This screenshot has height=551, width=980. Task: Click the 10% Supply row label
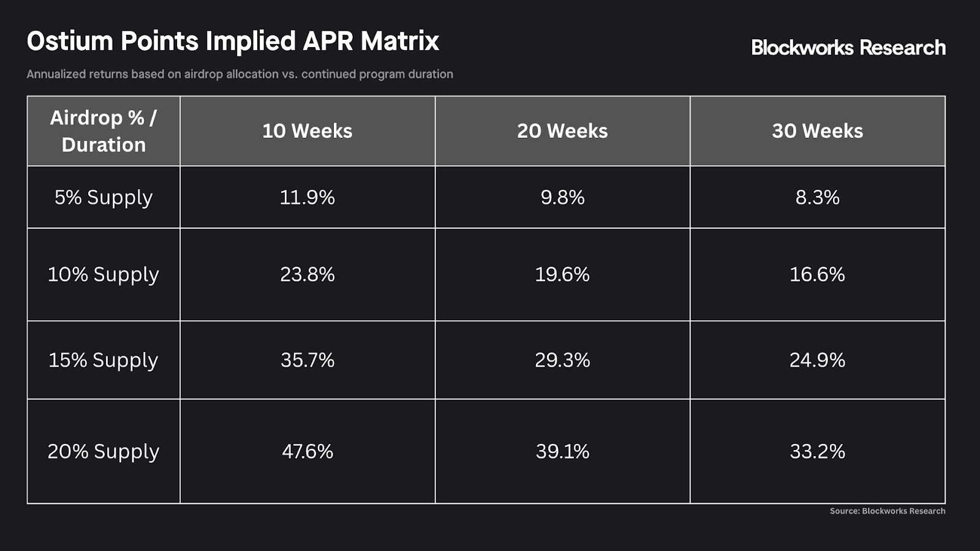104,274
